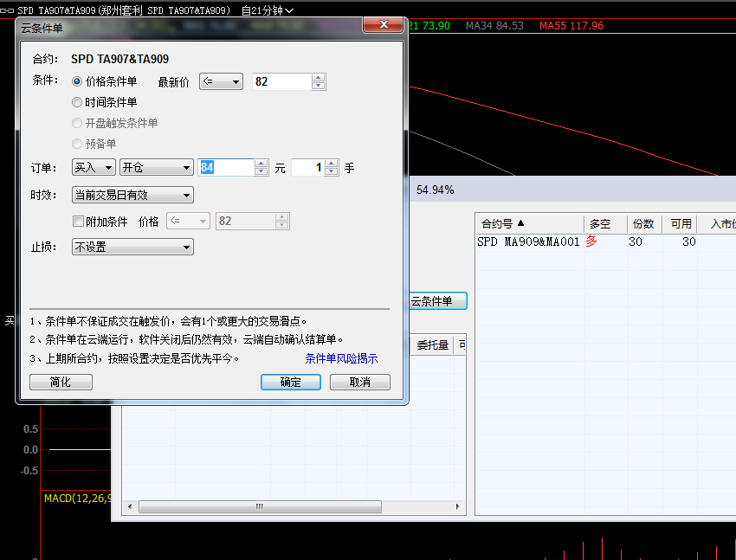Decrease the 最新价 trigger price with down arrow

point(318,86)
